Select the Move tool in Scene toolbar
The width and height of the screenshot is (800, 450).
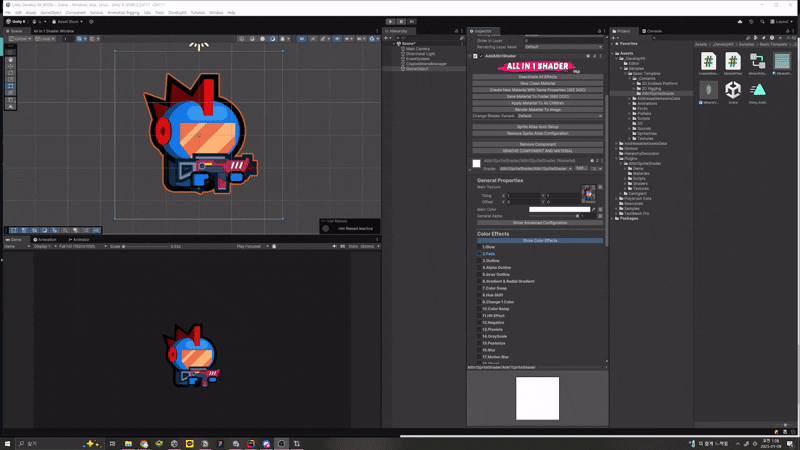(x=10, y=66)
